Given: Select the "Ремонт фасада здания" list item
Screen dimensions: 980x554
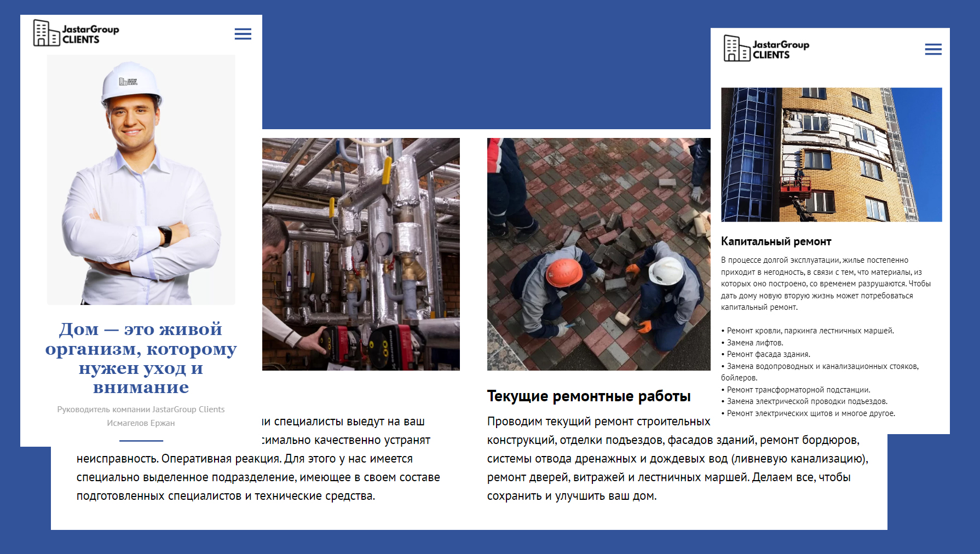Looking at the screenshot, I should coord(768,354).
